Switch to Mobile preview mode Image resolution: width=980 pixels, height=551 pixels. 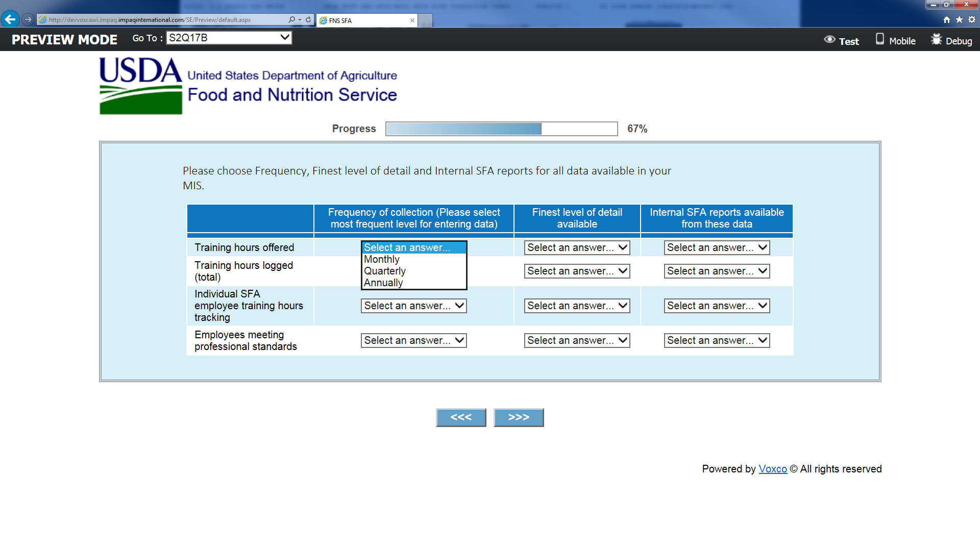[896, 40]
